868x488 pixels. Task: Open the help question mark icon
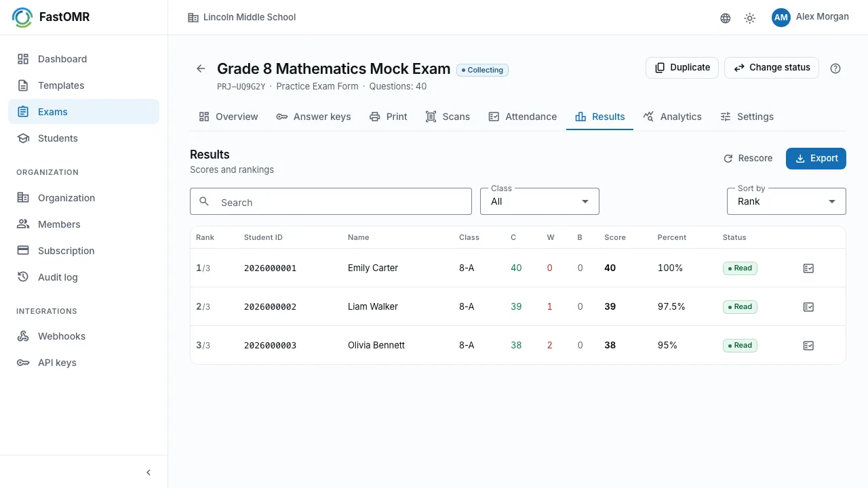pos(835,68)
